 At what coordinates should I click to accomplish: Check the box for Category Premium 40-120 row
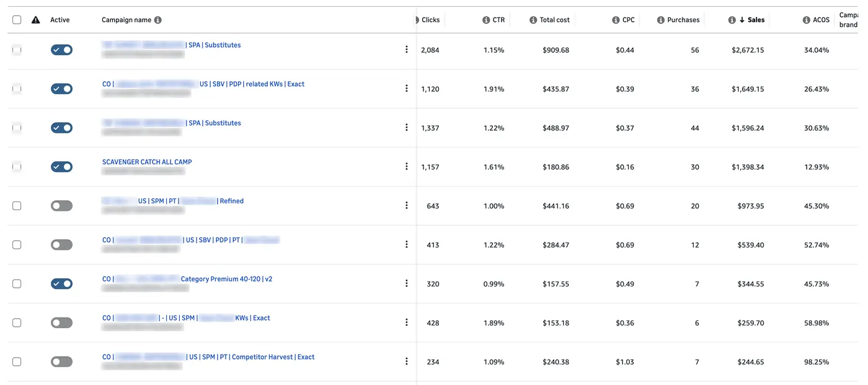pos(17,284)
